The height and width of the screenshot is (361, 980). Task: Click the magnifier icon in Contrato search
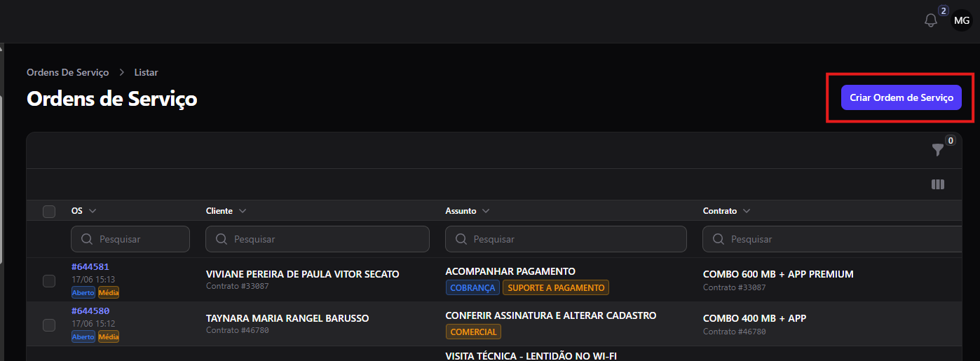[x=719, y=239]
